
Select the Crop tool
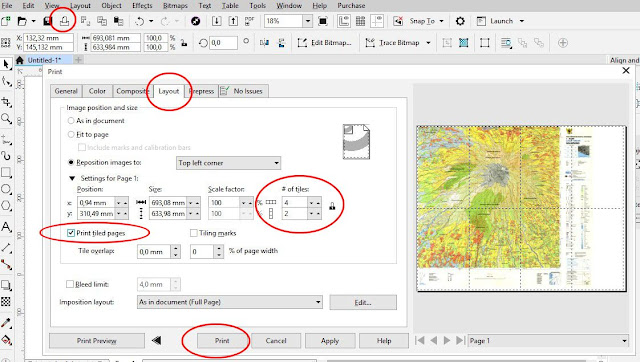pos(6,102)
